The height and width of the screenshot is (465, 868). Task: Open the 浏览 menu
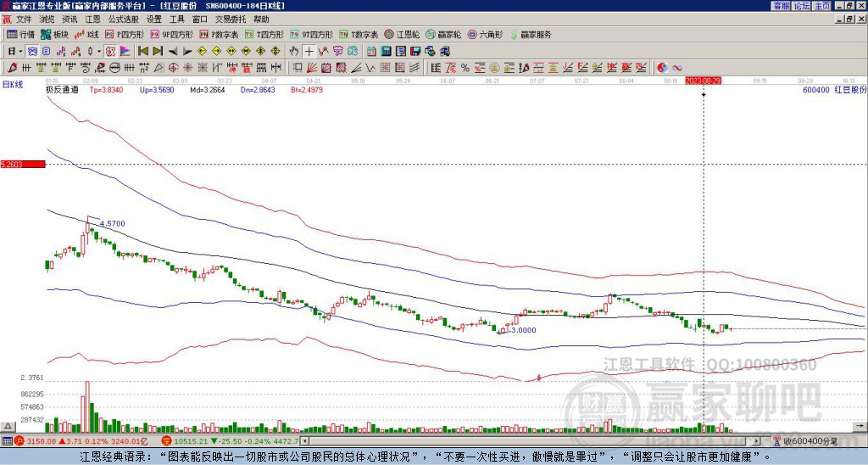click(x=47, y=20)
